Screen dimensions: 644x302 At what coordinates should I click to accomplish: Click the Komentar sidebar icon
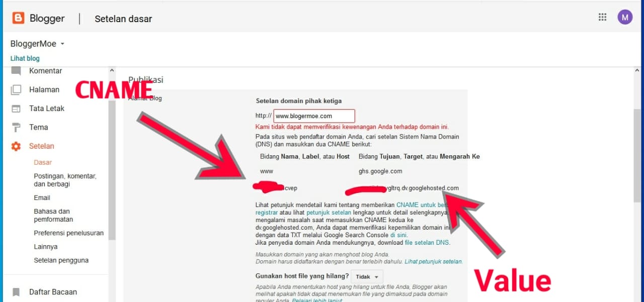click(16, 71)
